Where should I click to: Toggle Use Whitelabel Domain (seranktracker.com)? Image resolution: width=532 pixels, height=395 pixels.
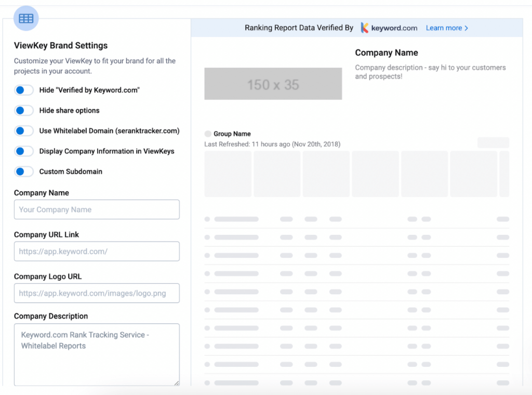point(24,130)
